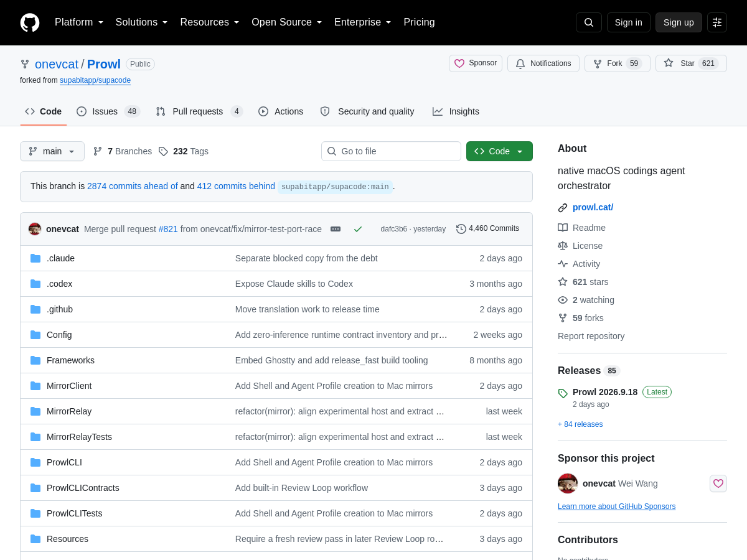Switch to the Security and quality tab
Image resolution: width=747 pixels, height=560 pixels.
pos(367,111)
